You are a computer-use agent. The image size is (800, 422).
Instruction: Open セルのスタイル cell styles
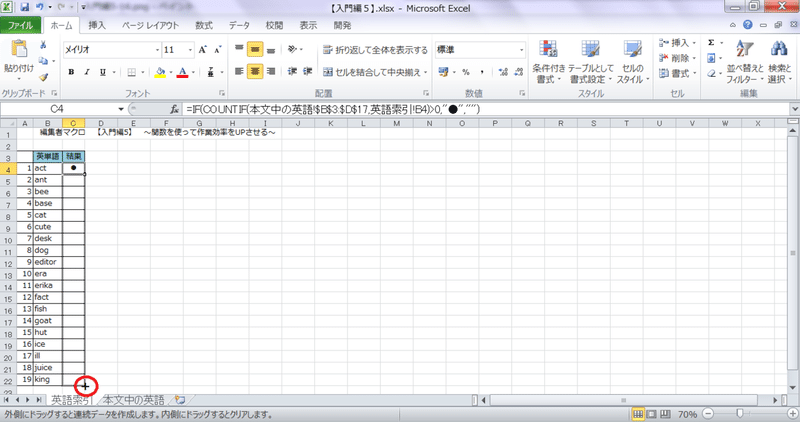pyautogui.click(x=633, y=62)
